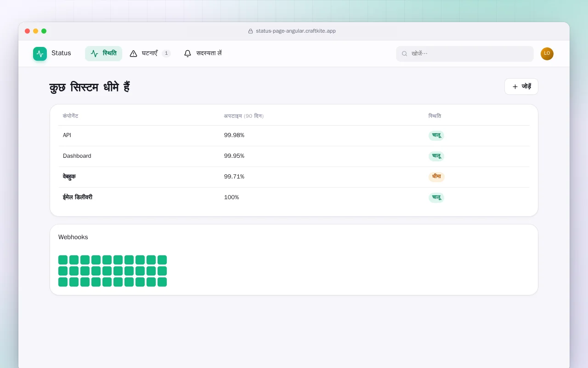Viewport: 588px width, 368px height.
Task: Open the घटनाएँ incidents tab
Action: pos(150,53)
